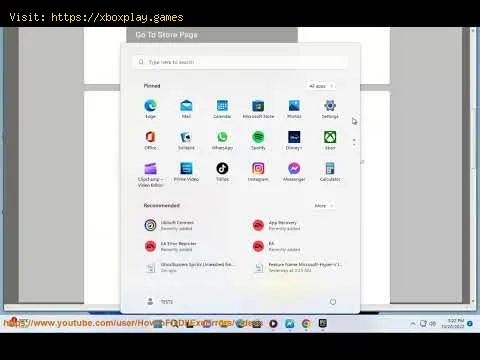Image resolution: width=480 pixels, height=360 pixels.
Task: Open the Photos app
Action: (x=294, y=109)
